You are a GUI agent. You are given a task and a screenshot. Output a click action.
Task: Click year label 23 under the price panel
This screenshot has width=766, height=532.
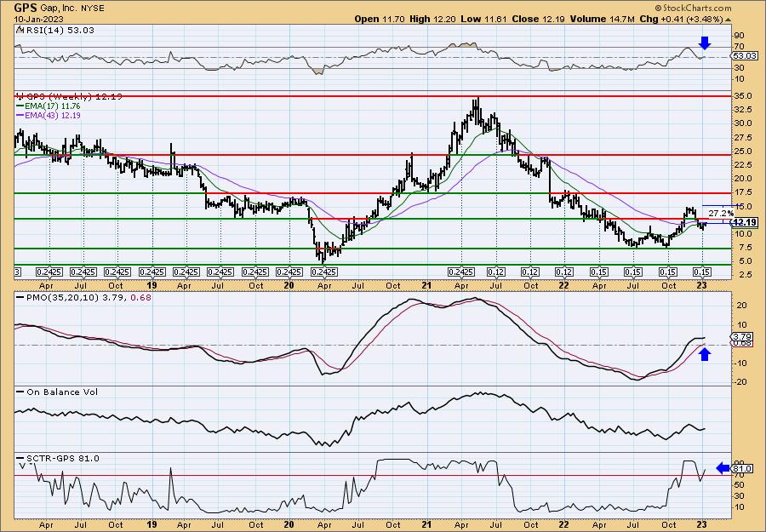702,285
